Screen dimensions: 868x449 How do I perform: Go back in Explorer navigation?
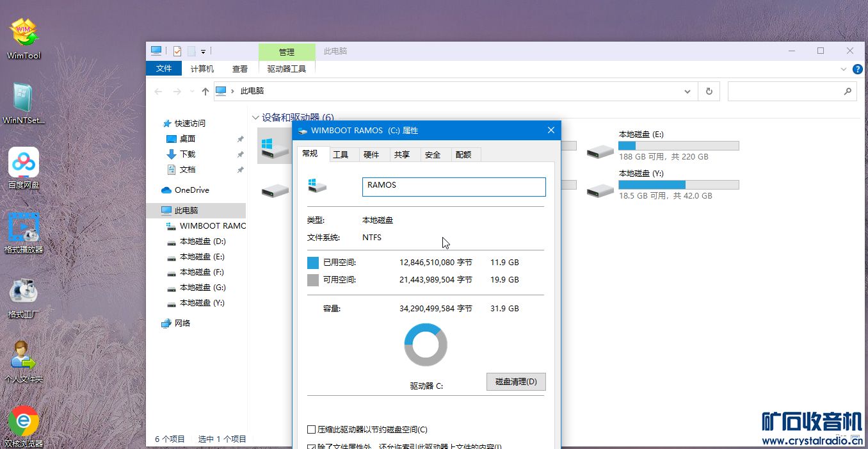pos(158,92)
